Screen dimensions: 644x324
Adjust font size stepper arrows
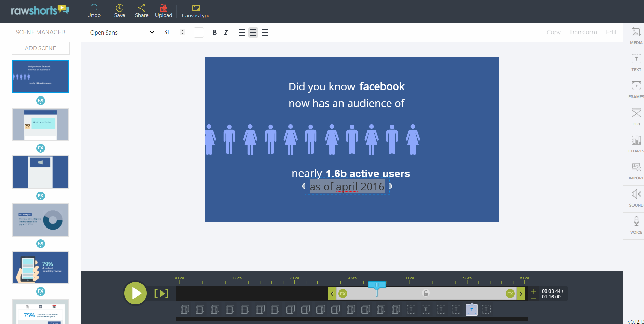(182, 32)
